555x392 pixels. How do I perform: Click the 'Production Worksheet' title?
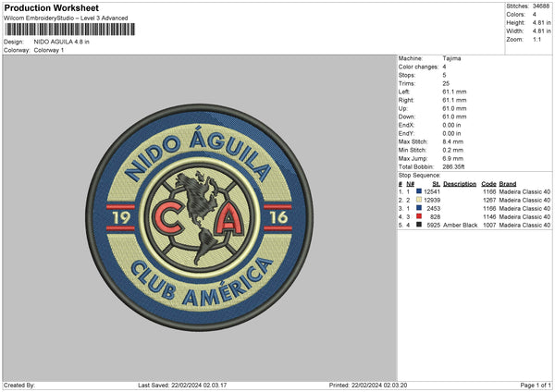51,7
